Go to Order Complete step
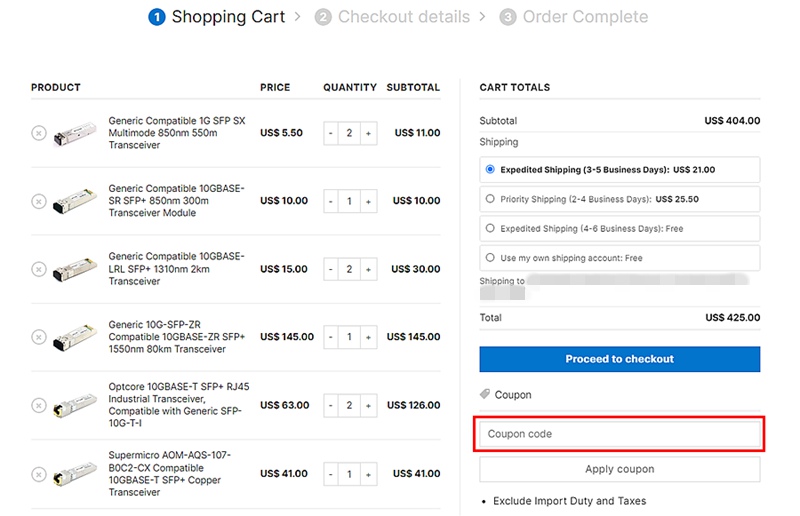Viewport: 800px width, 516px height. [x=573, y=17]
